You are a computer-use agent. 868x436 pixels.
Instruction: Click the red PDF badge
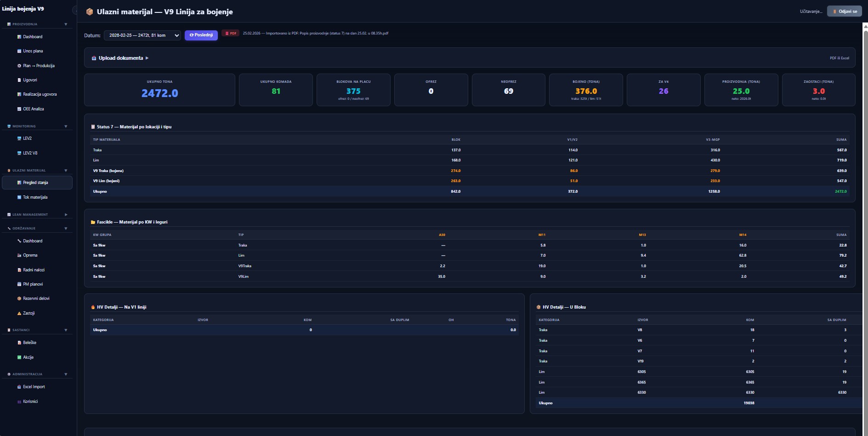(x=231, y=33)
